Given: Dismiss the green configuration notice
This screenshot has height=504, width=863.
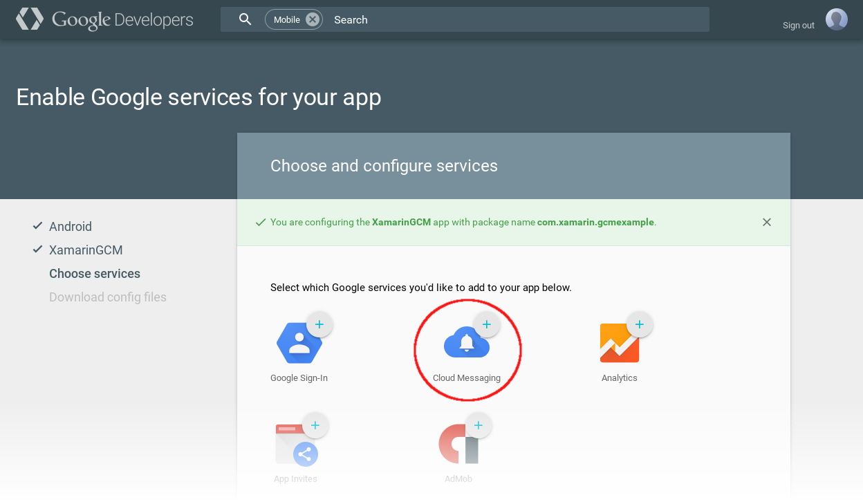Looking at the screenshot, I should (767, 222).
